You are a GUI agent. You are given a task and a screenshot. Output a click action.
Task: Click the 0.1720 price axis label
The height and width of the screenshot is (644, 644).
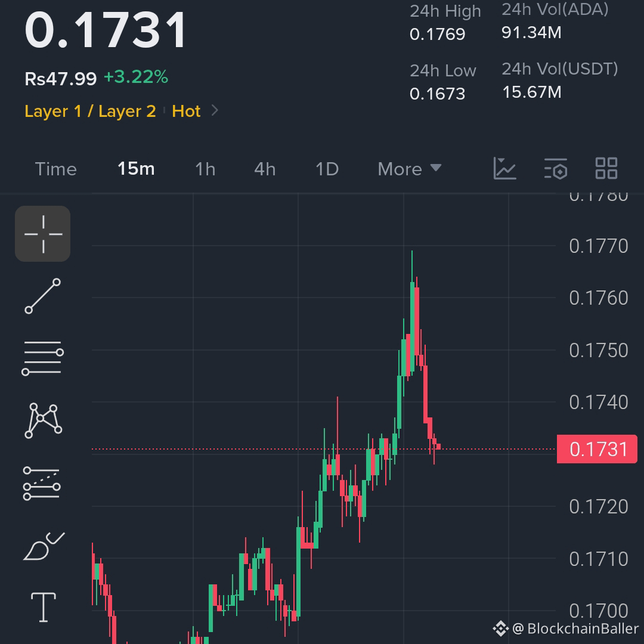pos(599,506)
